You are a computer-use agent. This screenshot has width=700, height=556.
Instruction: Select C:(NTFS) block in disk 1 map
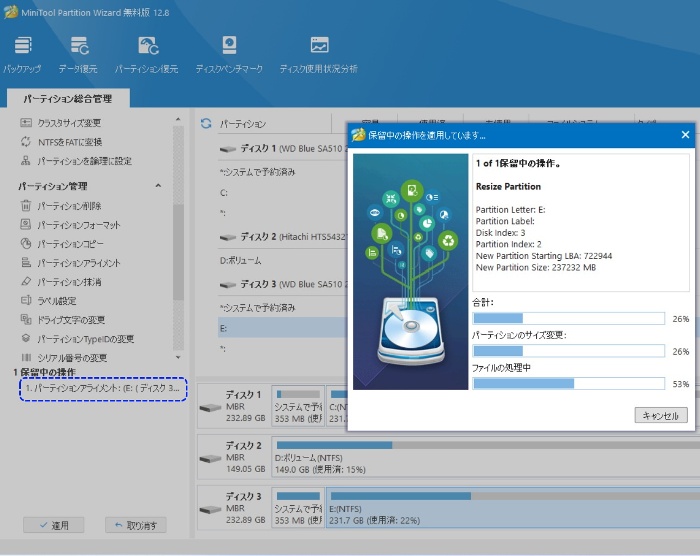tap(338, 406)
